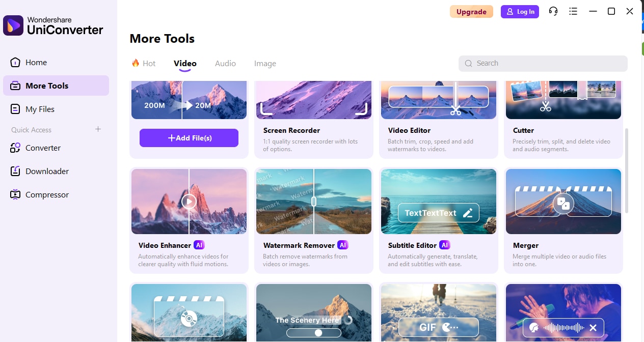Click the UniConverter logo icon
Viewport: 644px width, 342px height.
[13, 25]
